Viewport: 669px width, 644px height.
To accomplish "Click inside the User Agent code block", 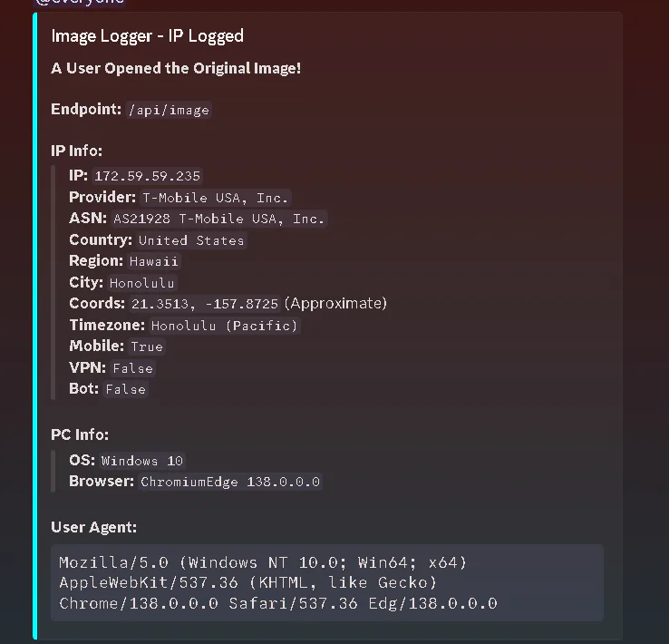I will [327, 582].
